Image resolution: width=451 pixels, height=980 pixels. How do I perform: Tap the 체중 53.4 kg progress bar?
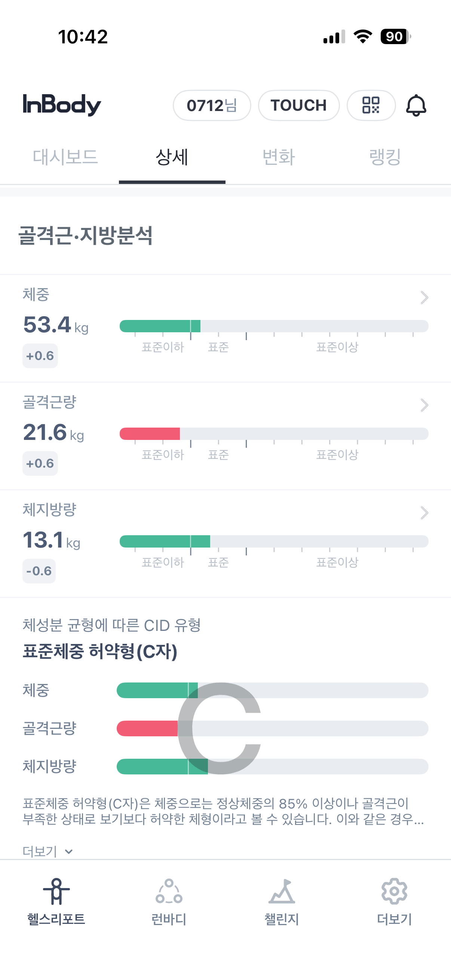click(x=274, y=326)
